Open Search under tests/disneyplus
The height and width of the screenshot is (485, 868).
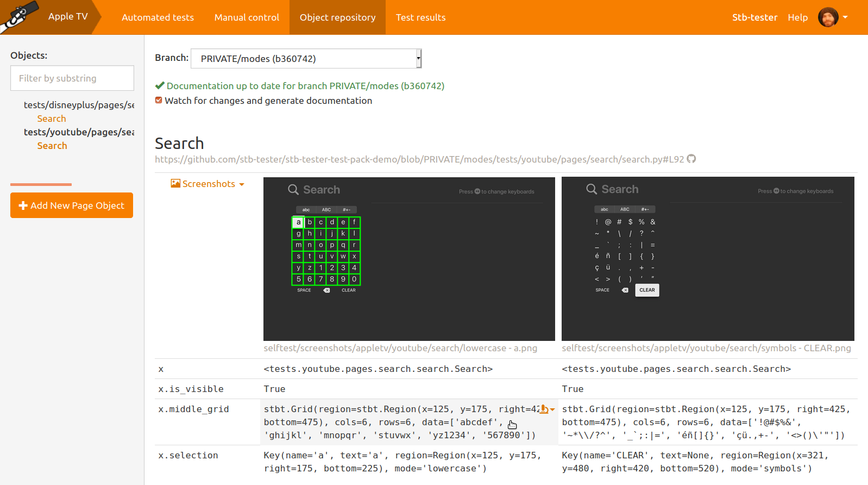point(52,119)
